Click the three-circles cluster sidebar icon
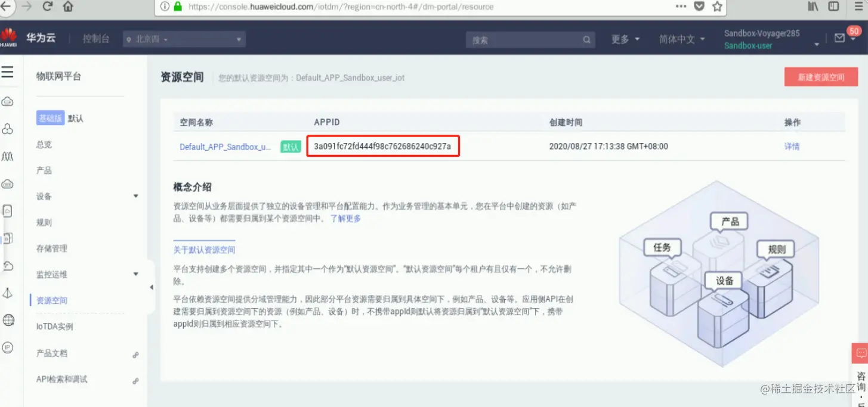Image resolution: width=868 pixels, height=407 pixels. 8,129
